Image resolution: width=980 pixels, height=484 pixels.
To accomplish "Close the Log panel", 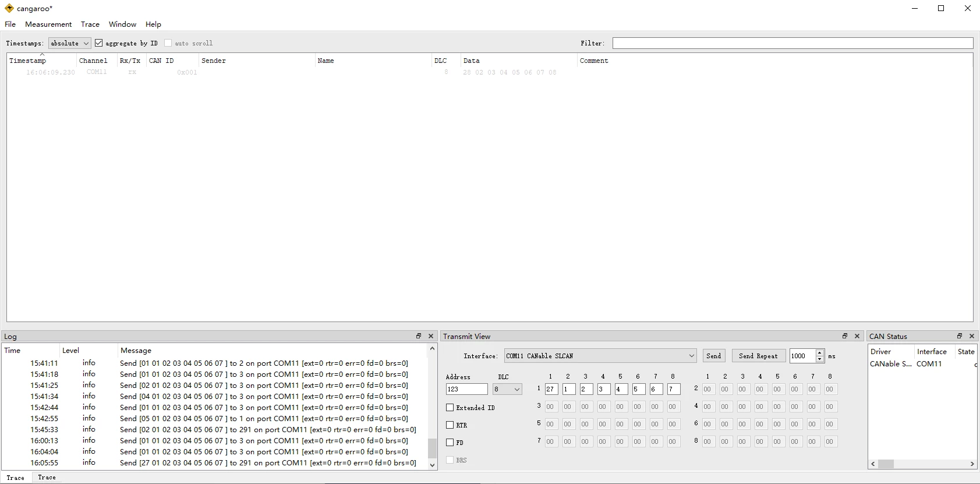I will pos(431,336).
